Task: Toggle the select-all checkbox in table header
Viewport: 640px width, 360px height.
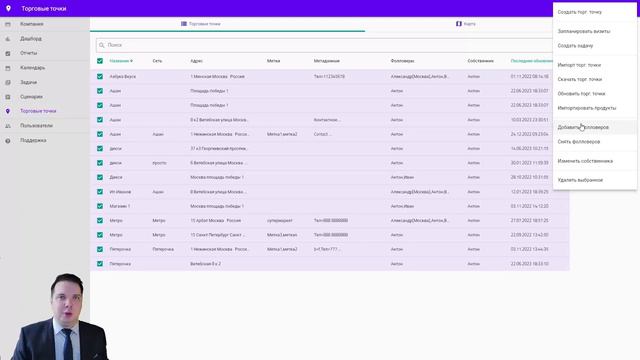Action: [100, 61]
